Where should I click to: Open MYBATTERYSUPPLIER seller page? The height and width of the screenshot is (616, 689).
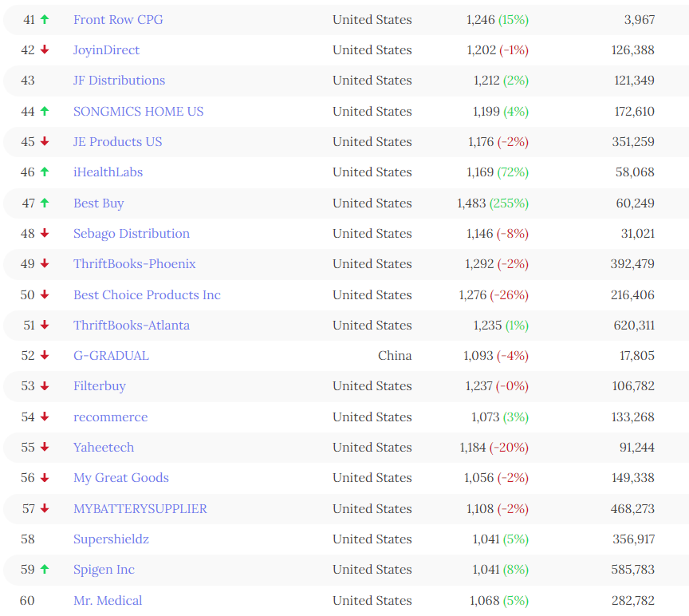click(x=140, y=509)
